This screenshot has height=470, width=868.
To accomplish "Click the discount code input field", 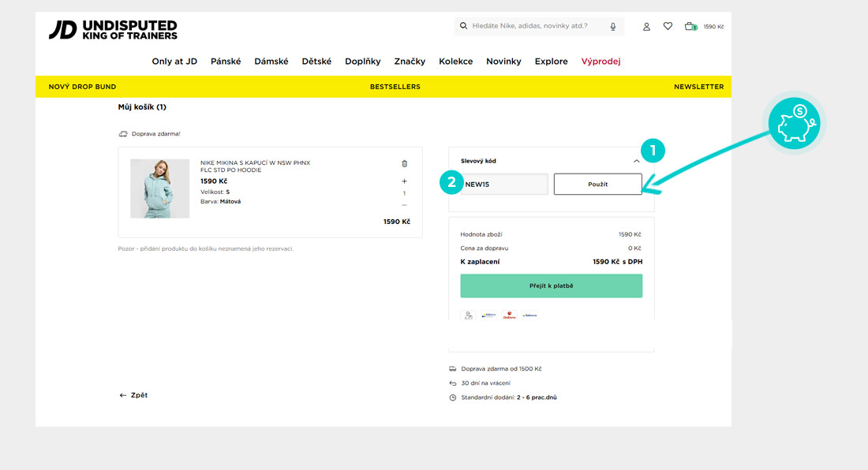I will pyautogui.click(x=504, y=185).
